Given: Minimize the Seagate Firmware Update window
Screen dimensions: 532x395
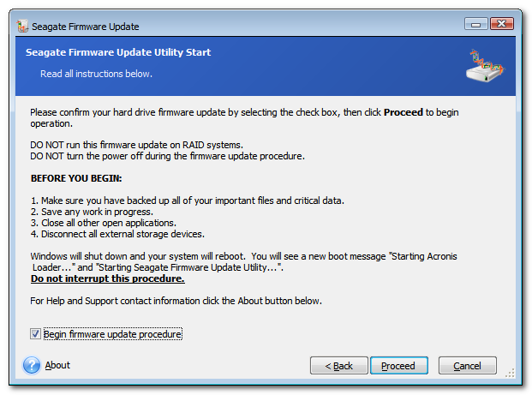Looking at the screenshot, I should pyautogui.click(x=475, y=24).
